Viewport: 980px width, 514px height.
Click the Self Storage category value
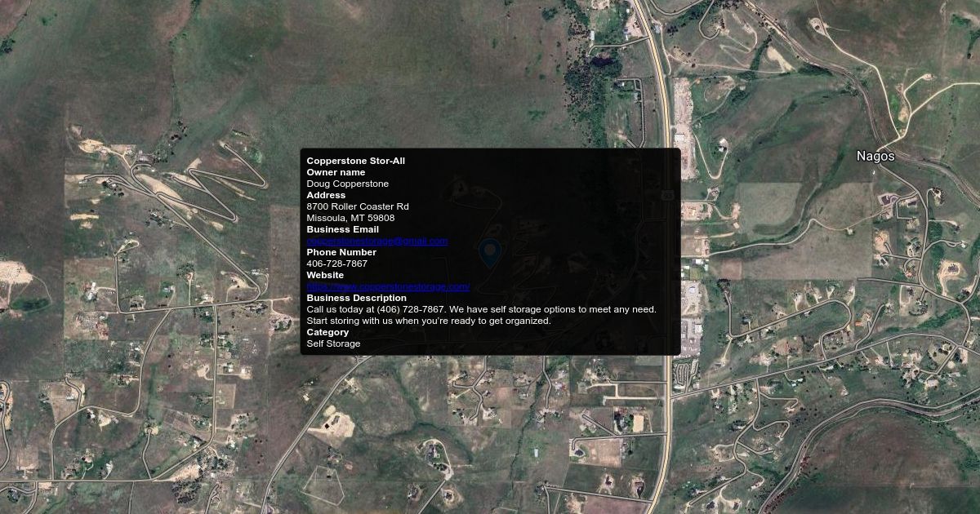click(333, 343)
